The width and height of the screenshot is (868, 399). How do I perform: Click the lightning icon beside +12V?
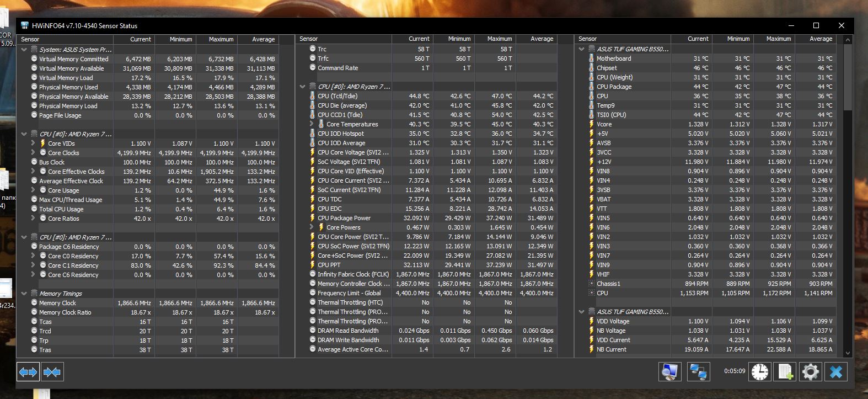coord(592,162)
